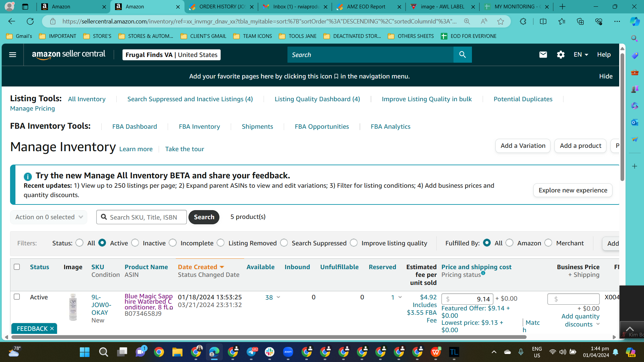Select the Search Suppressed filter

tap(284, 243)
